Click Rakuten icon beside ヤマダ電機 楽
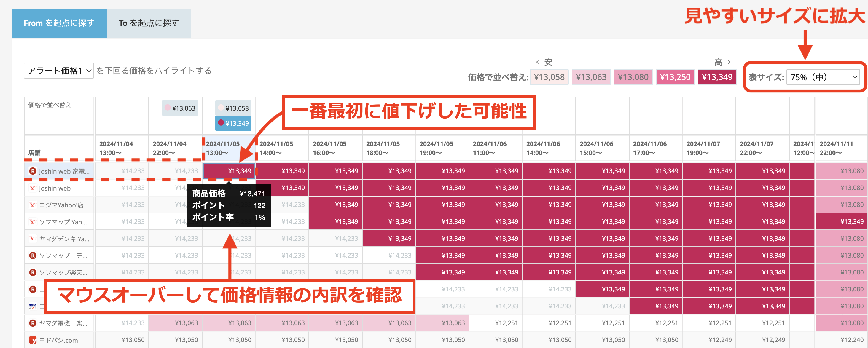The width and height of the screenshot is (868, 348). coord(33,323)
